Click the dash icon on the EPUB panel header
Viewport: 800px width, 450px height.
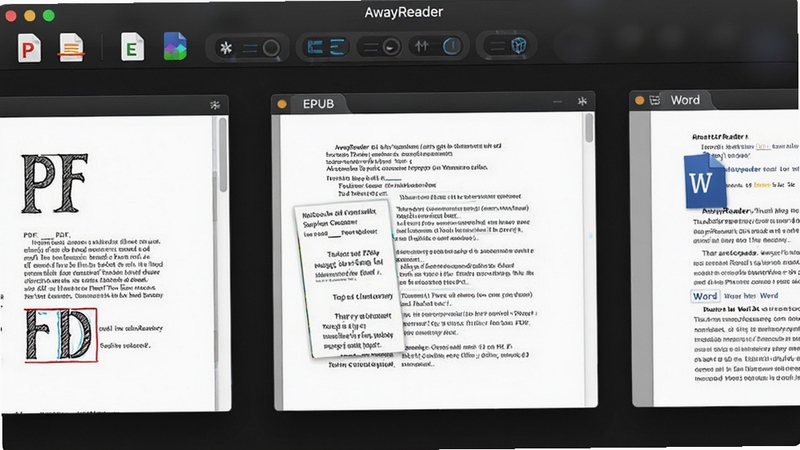click(x=558, y=102)
